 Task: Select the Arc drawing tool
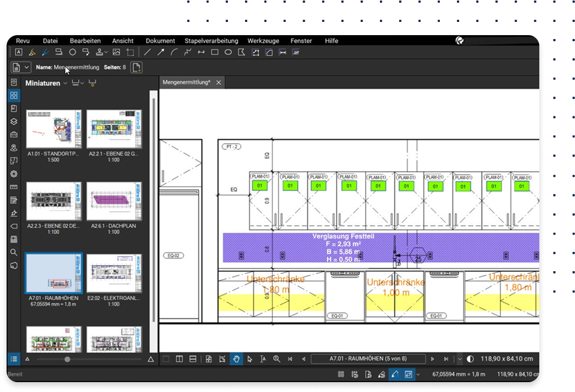point(174,52)
